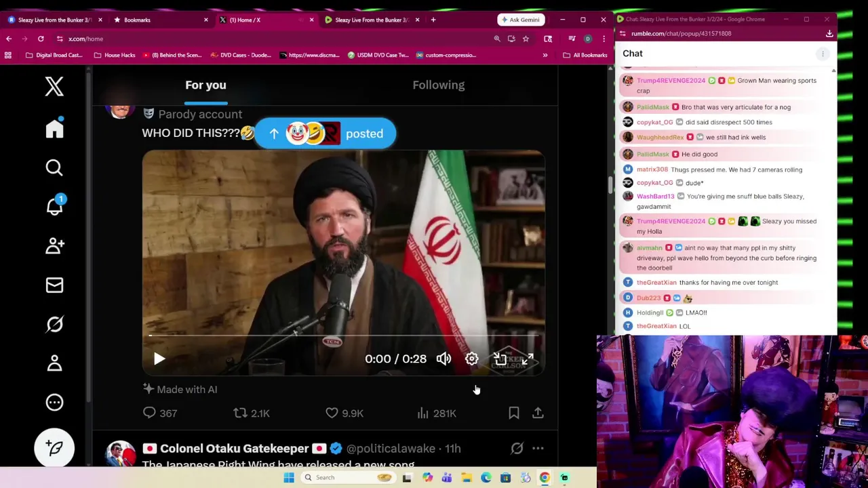The width and height of the screenshot is (868, 488).
Task: Open the Follow people icon in X sidebar
Action: point(54,245)
